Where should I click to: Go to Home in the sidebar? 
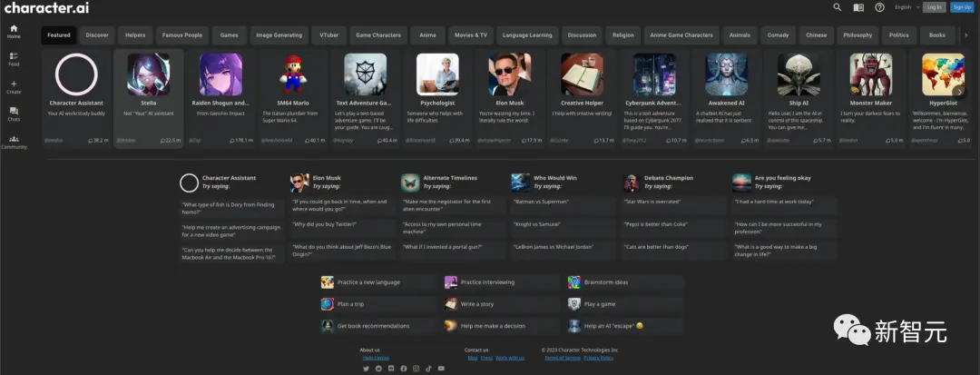pos(14,31)
